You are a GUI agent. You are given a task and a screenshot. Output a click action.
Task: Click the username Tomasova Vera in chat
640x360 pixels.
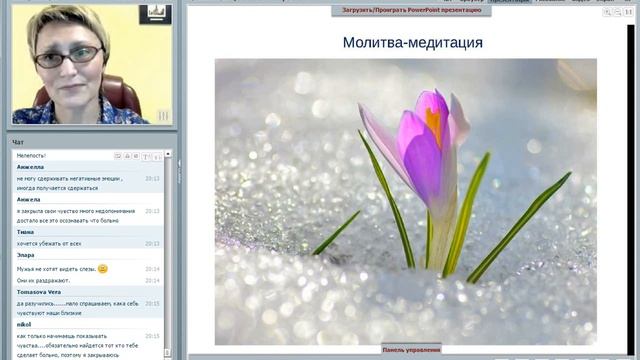[x=39, y=292]
